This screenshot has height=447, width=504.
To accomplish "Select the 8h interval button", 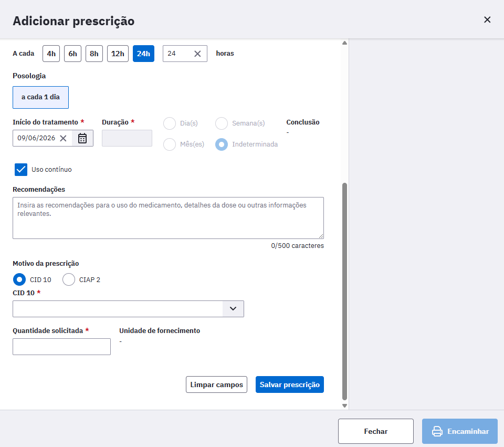I will pyautogui.click(x=94, y=54).
